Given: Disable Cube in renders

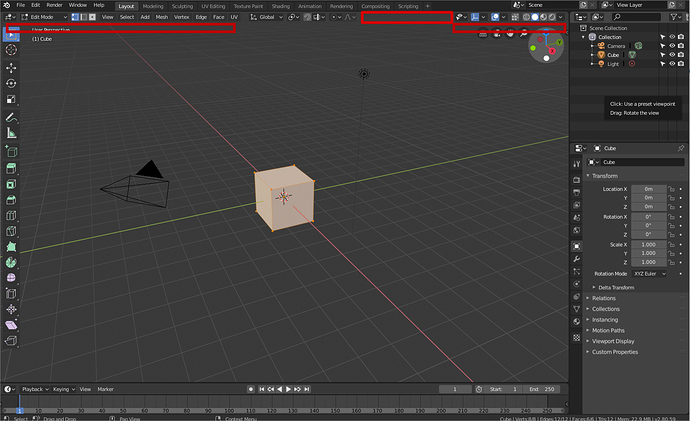Looking at the screenshot, I should pos(681,55).
